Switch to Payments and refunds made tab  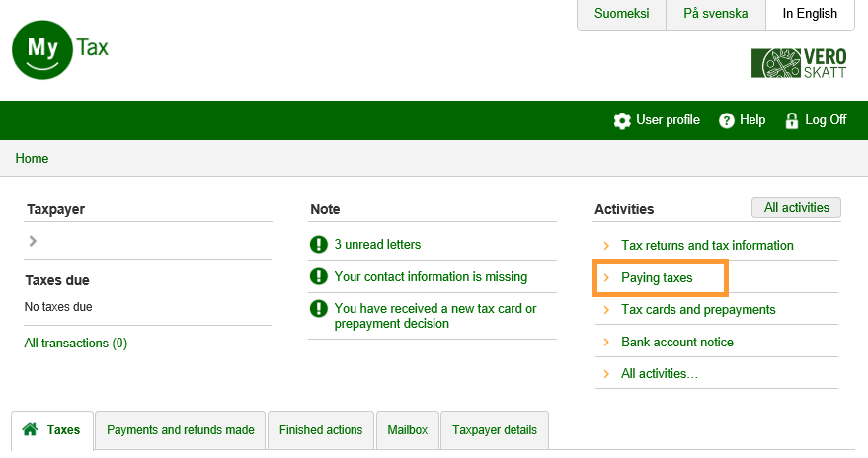181,430
